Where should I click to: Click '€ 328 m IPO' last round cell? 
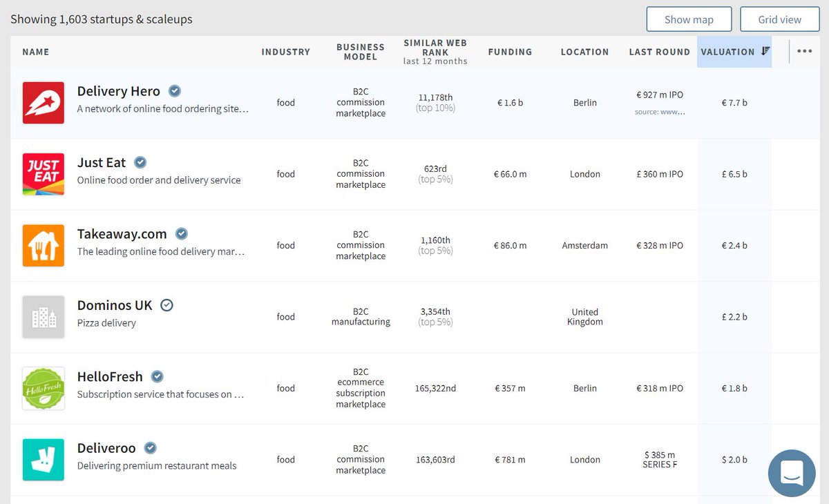[660, 245]
